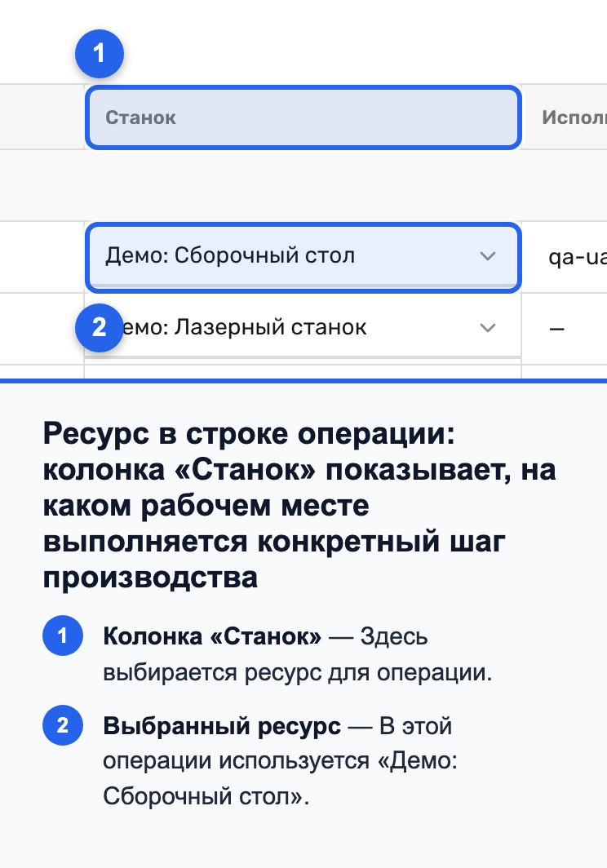
Task: Click legend marker 1 beside Колонка «Станок»
Action: [63, 635]
